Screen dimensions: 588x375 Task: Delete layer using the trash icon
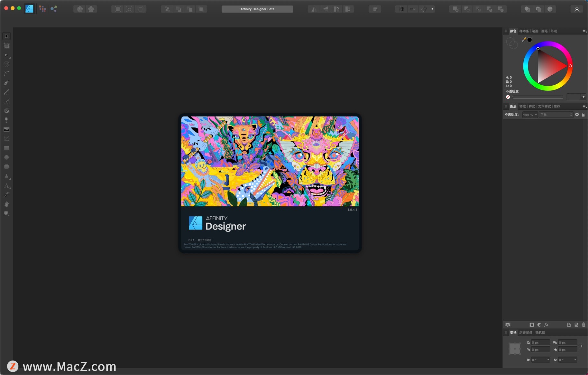click(583, 325)
